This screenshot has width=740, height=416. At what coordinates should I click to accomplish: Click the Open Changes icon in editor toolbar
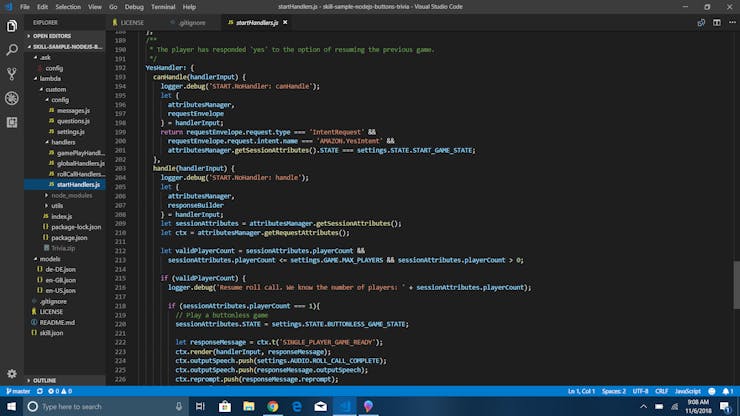click(x=701, y=23)
